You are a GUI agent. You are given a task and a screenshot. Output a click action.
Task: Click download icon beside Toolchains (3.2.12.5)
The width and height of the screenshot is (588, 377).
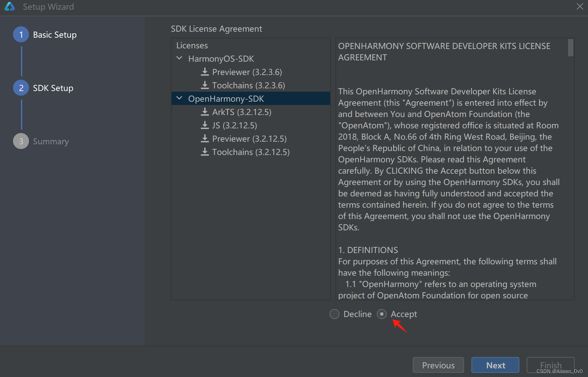click(x=205, y=152)
